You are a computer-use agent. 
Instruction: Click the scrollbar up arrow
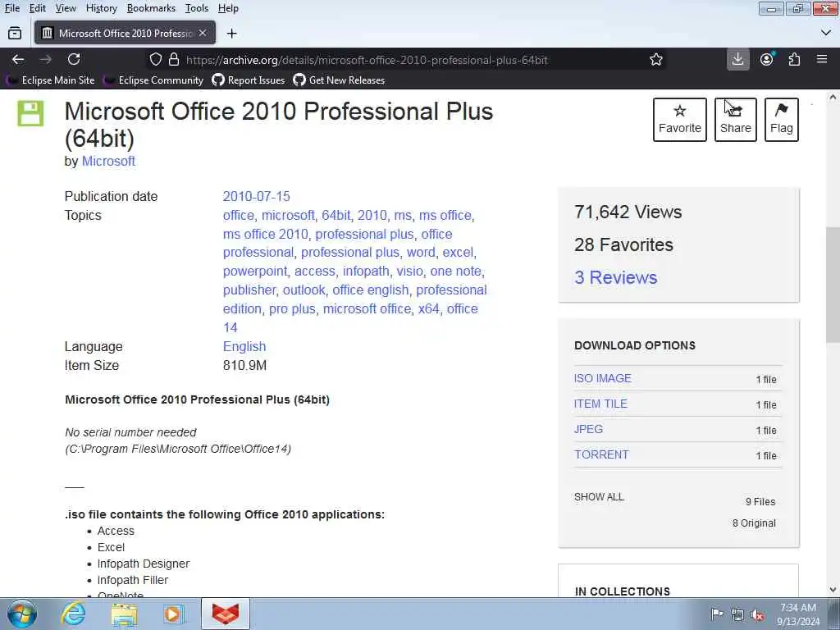click(x=832, y=98)
